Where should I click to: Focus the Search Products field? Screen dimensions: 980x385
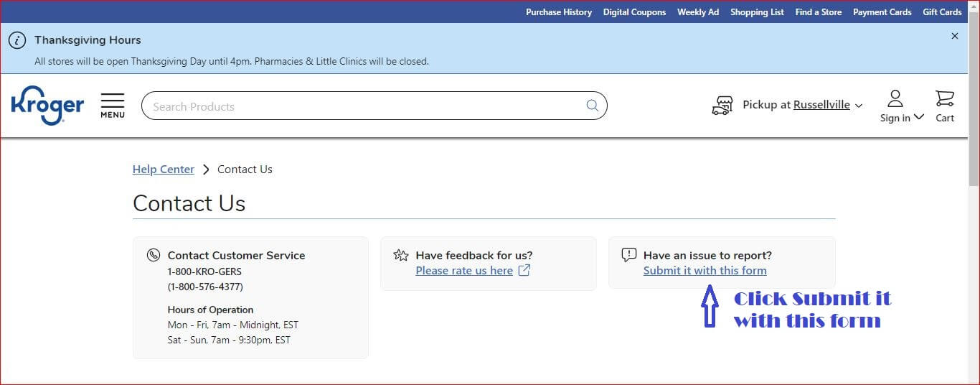(x=374, y=106)
